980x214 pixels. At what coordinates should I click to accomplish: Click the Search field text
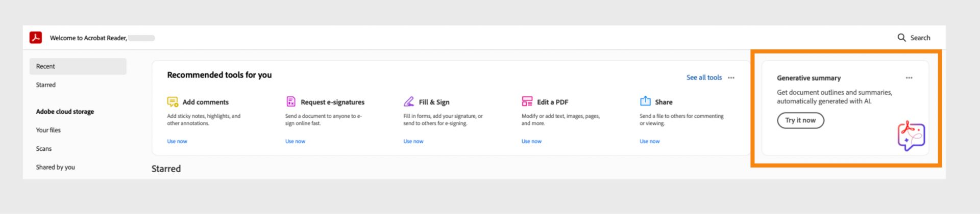pyautogui.click(x=920, y=38)
